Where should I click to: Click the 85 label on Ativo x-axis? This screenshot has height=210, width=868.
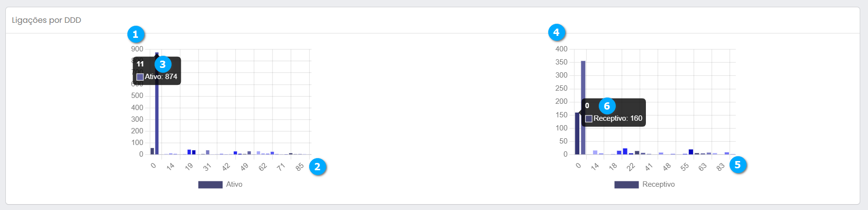tap(300, 167)
